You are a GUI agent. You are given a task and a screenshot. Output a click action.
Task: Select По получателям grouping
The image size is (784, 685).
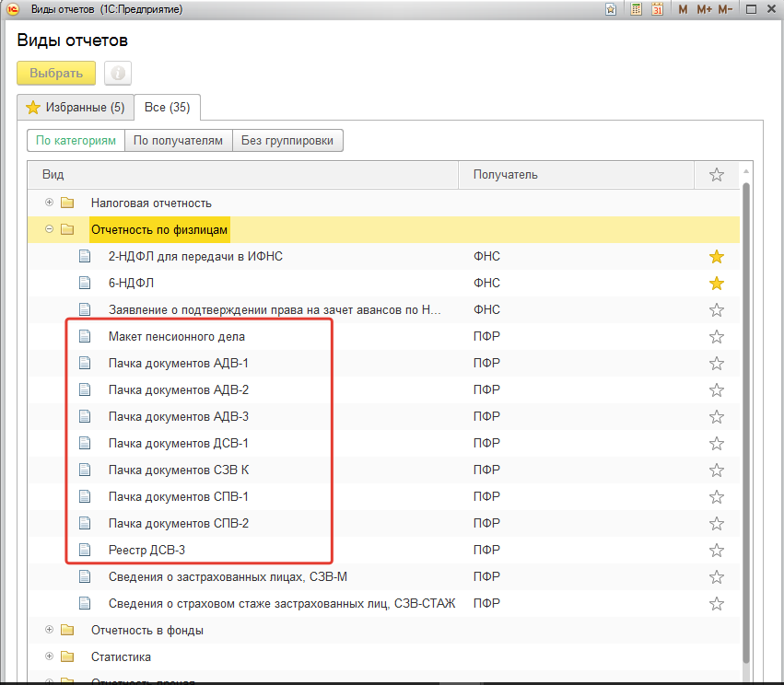[178, 140]
